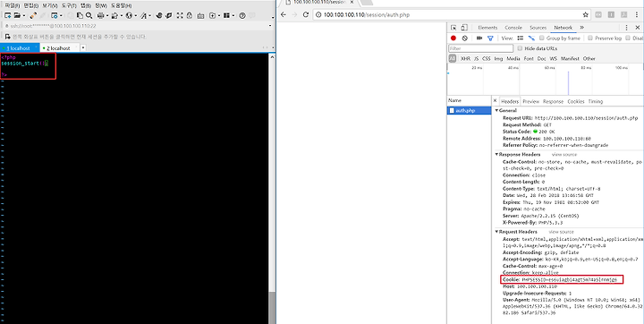
Task: Enable Group by frame checkbox
Action: (x=542, y=38)
